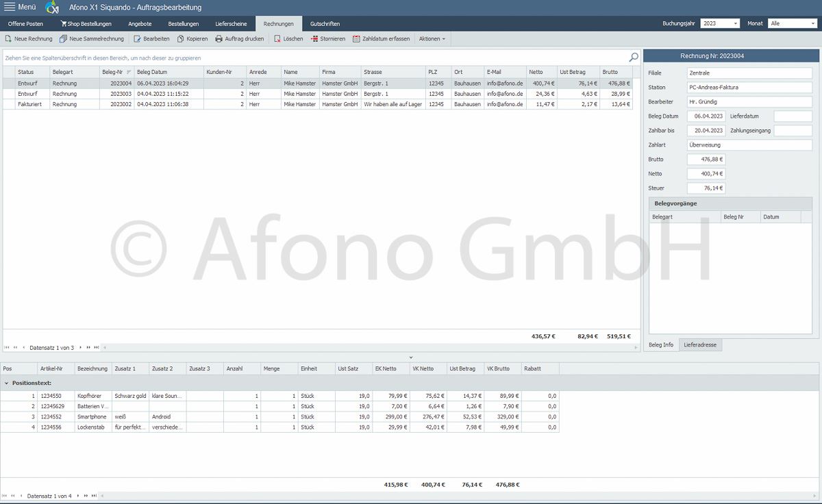Click Zahlbar bis date 20.04.2023
The width and height of the screenshot is (822, 504).
[x=706, y=131]
